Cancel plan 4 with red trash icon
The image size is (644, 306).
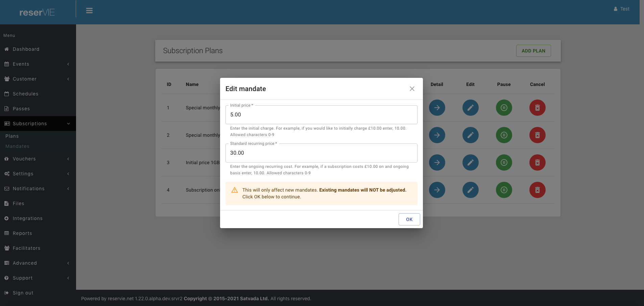(x=537, y=190)
